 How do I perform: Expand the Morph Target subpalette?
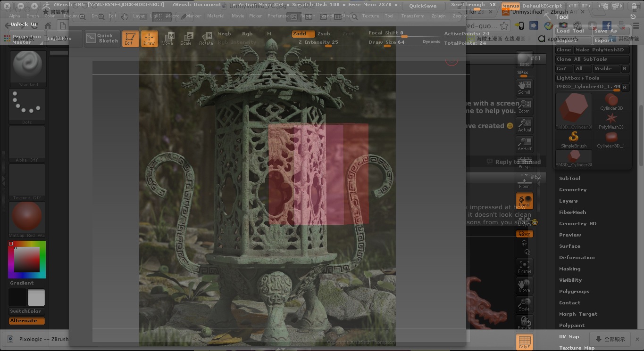tap(578, 314)
